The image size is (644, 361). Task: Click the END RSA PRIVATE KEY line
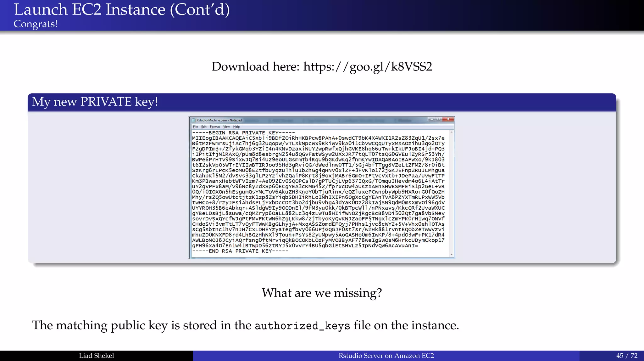[x=240, y=251]
